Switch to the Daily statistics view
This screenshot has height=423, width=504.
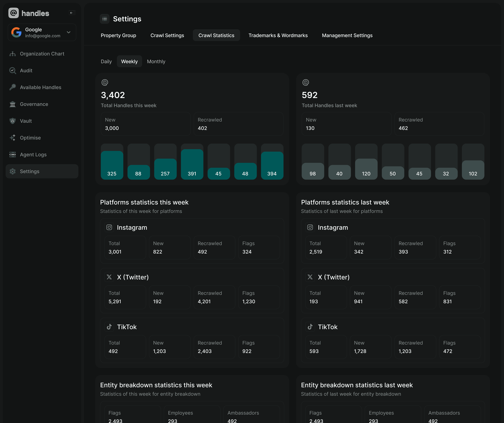[106, 62]
